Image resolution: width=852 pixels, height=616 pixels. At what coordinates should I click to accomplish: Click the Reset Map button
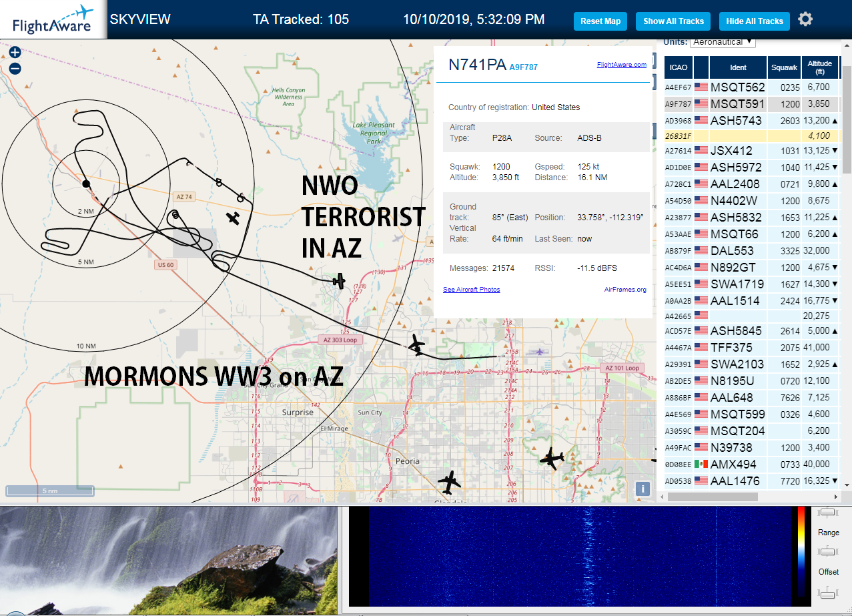click(600, 21)
